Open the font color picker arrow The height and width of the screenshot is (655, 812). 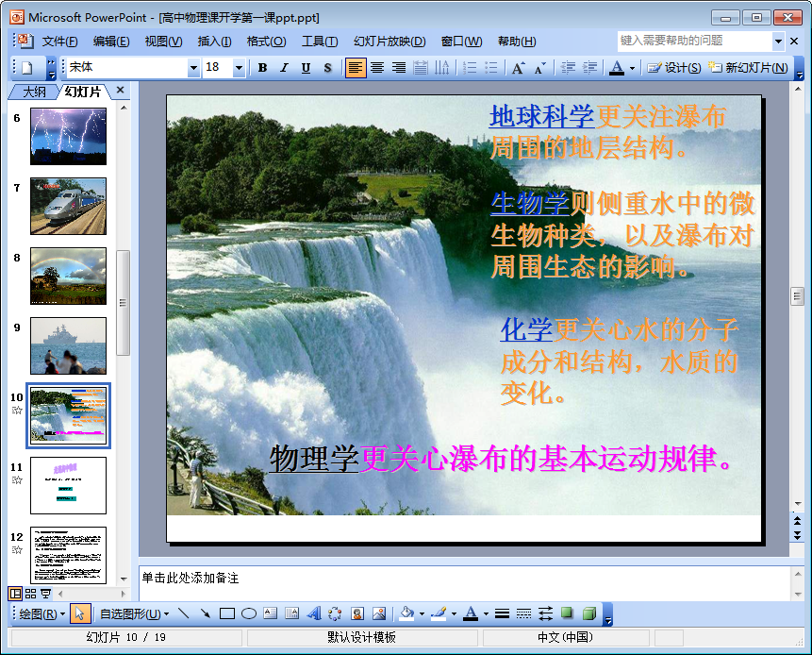click(630, 68)
